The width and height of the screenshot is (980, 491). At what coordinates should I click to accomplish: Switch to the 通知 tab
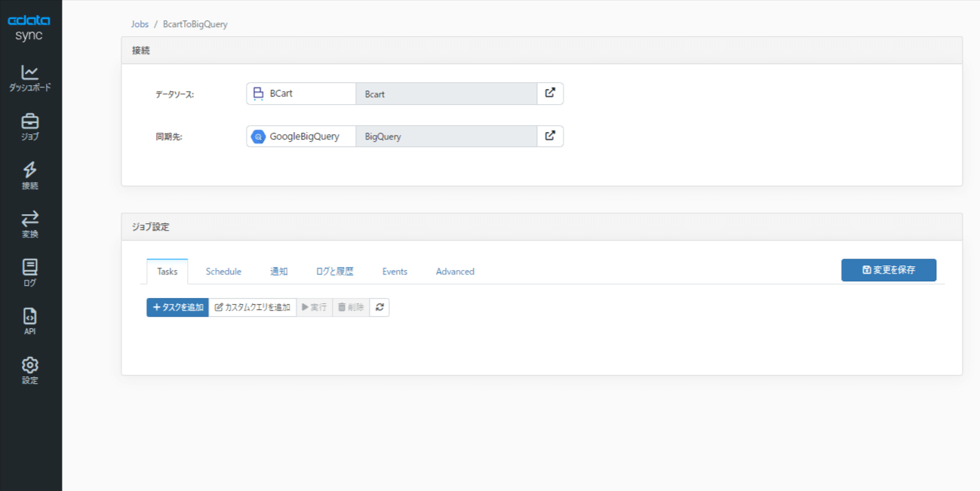coord(279,272)
